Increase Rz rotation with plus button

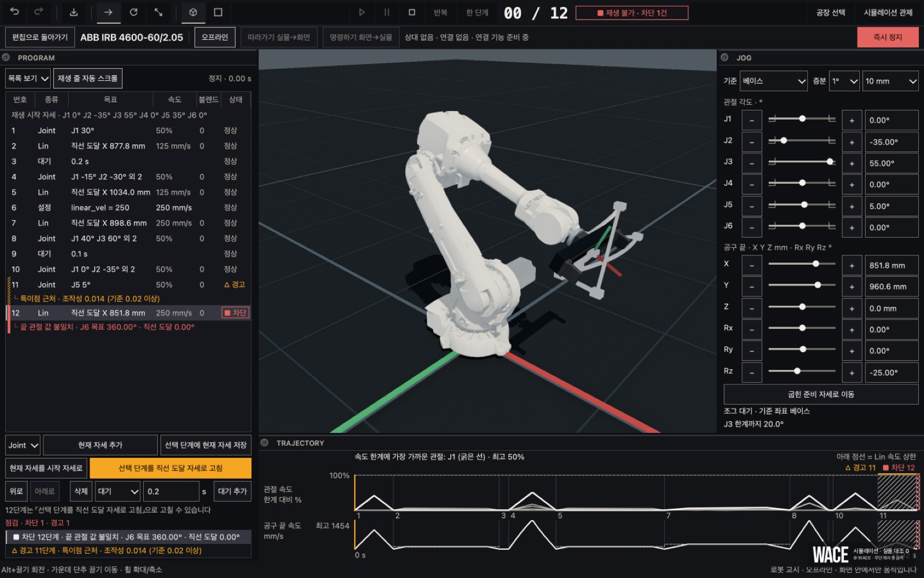pos(852,372)
